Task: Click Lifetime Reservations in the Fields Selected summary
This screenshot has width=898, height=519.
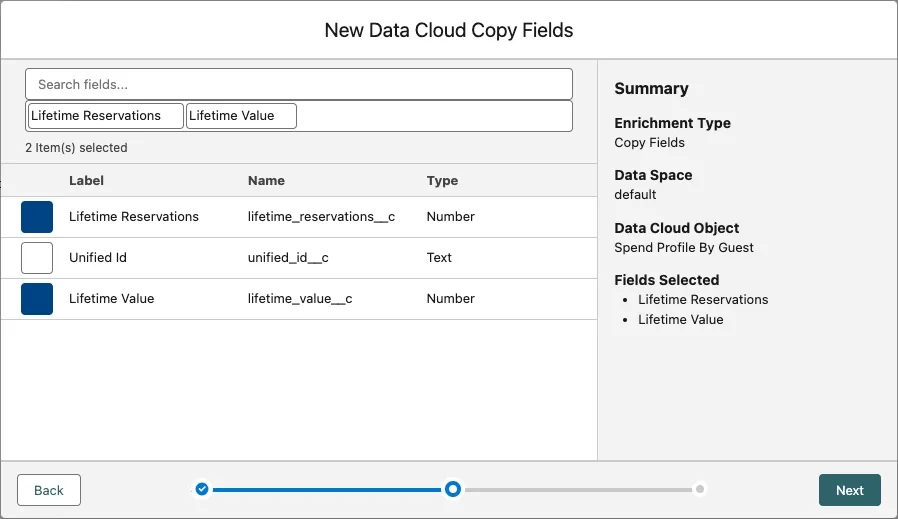Action: tap(703, 299)
